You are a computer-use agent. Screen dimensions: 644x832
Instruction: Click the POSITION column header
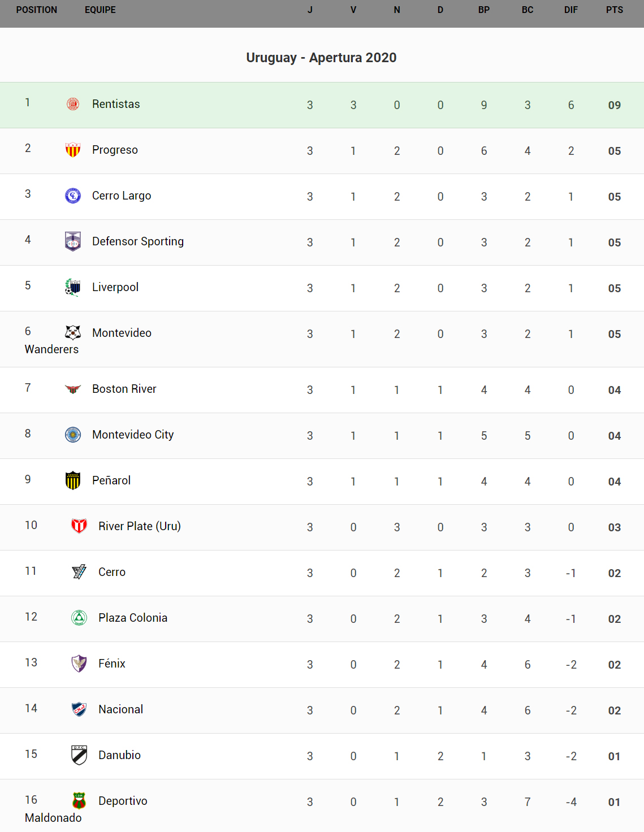(37, 10)
